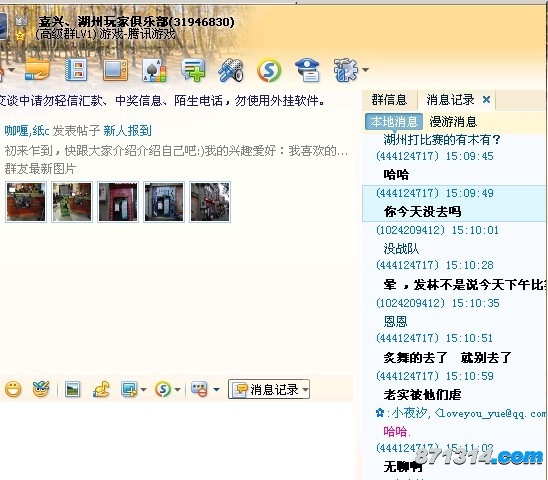Open the microphone voice chat icon
The height and width of the screenshot is (480, 548).
point(231,70)
